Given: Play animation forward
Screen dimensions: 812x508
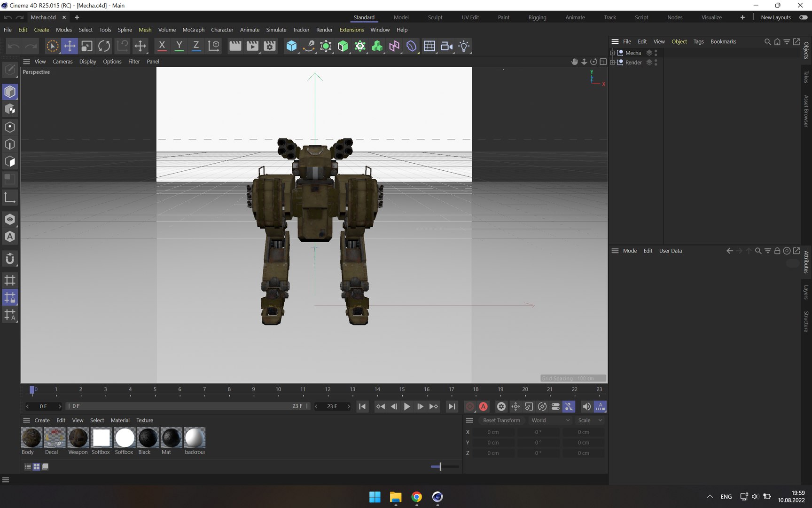Looking at the screenshot, I should (x=407, y=406).
